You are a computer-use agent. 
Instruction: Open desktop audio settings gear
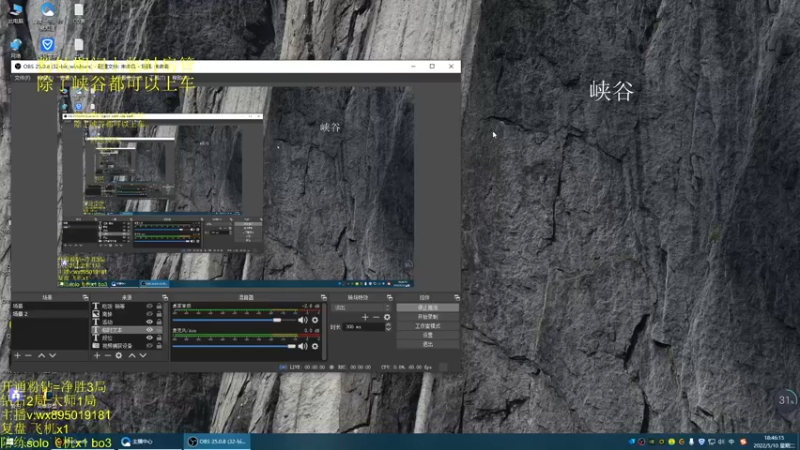tap(315, 320)
